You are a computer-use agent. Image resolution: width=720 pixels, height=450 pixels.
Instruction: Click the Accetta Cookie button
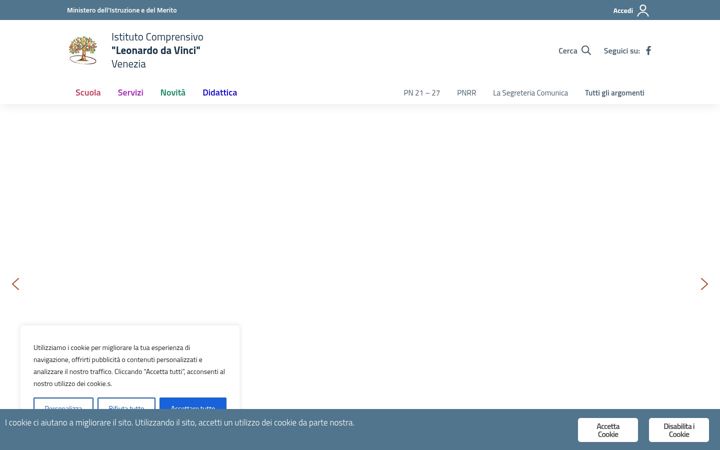coord(608,430)
